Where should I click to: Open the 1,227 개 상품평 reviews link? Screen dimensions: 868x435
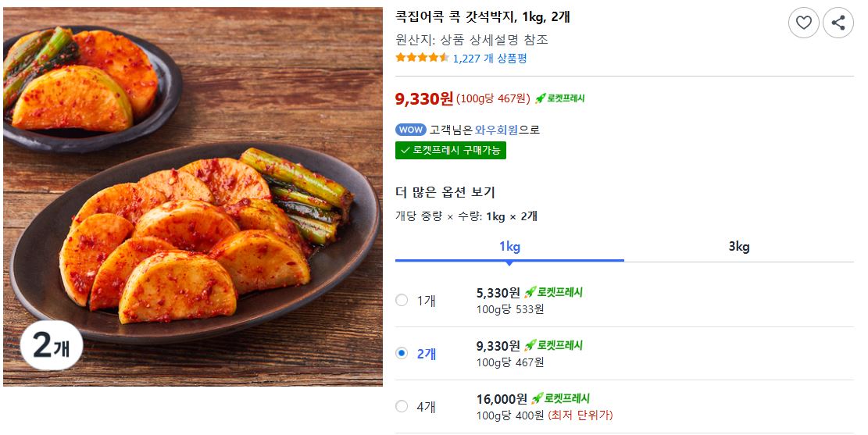tap(490, 58)
